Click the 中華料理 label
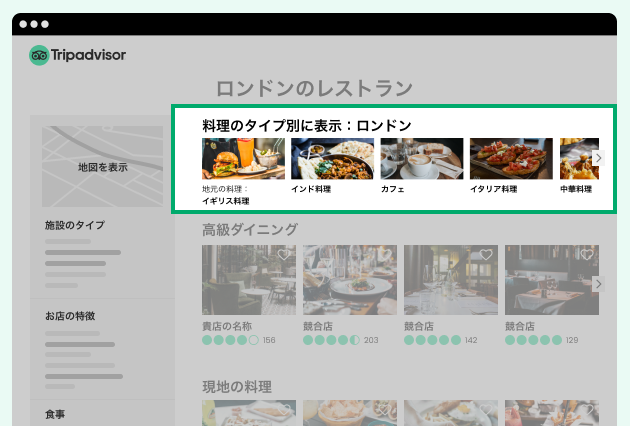 click(x=576, y=189)
